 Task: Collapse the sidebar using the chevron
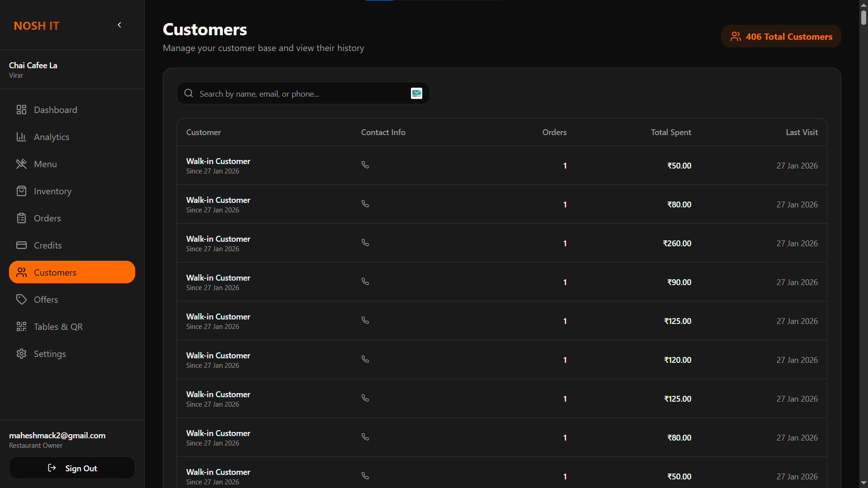[x=119, y=25]
